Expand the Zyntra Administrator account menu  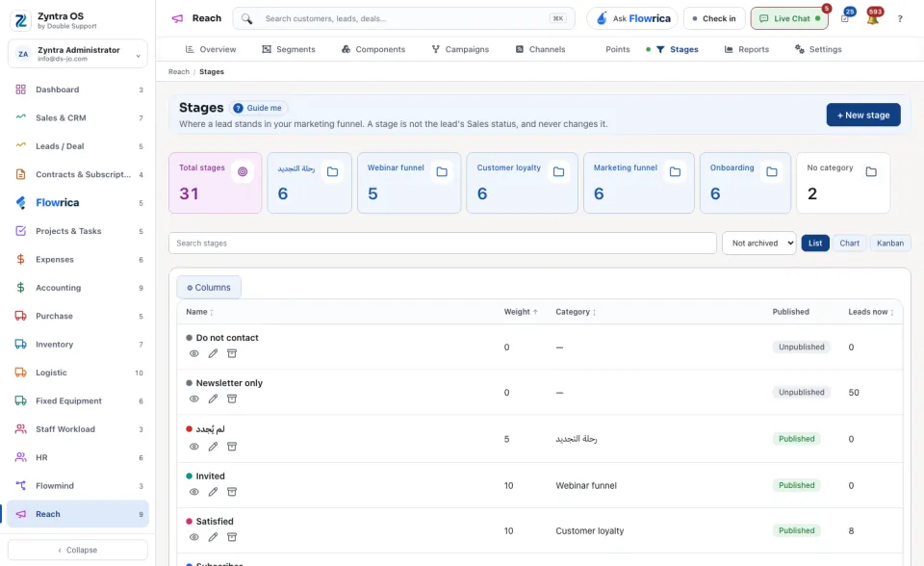click(x=78, y=54)
